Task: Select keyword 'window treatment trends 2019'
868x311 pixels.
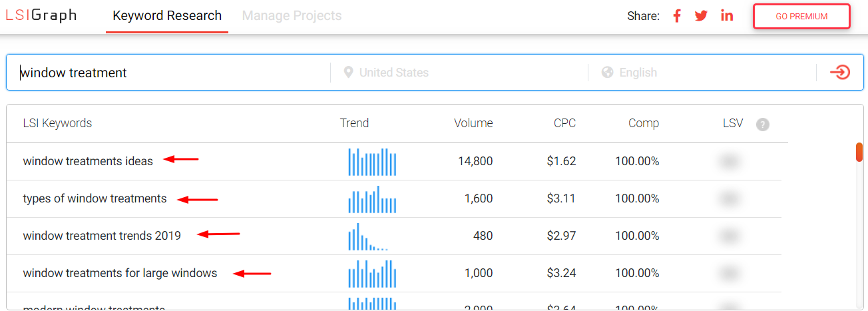Action: pos(102,236)
